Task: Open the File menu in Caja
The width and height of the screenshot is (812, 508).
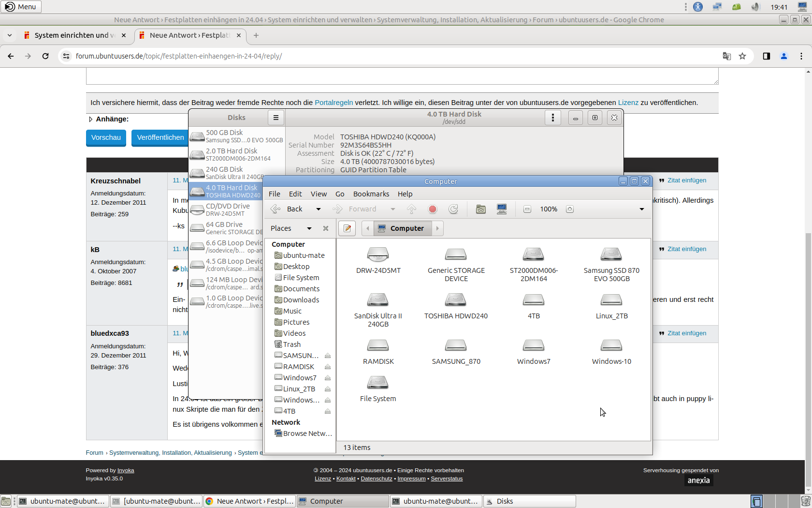Action: pyautogui.click(x=275, y=194)
